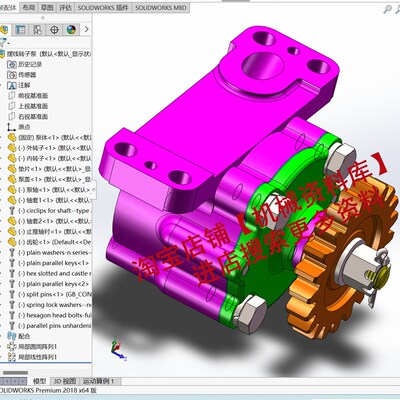Screen dimensions: 400x400
Task: Open the DimXpertManager crosshair tab icon
Action: 54,30
